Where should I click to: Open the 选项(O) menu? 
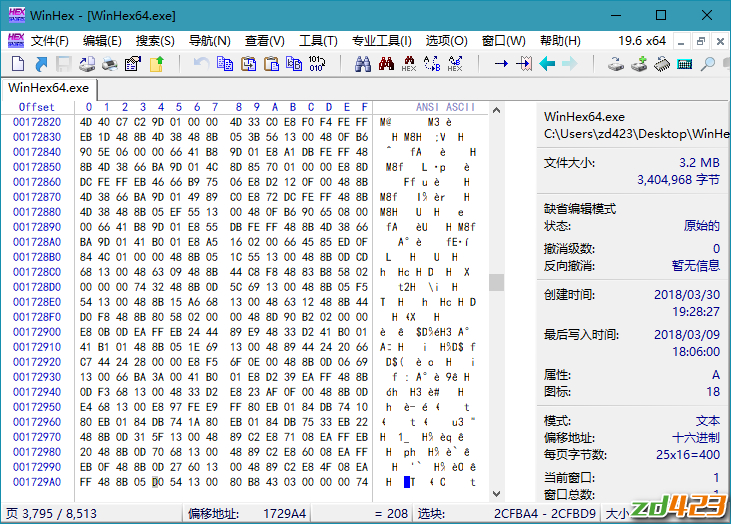tap(447, 41)
